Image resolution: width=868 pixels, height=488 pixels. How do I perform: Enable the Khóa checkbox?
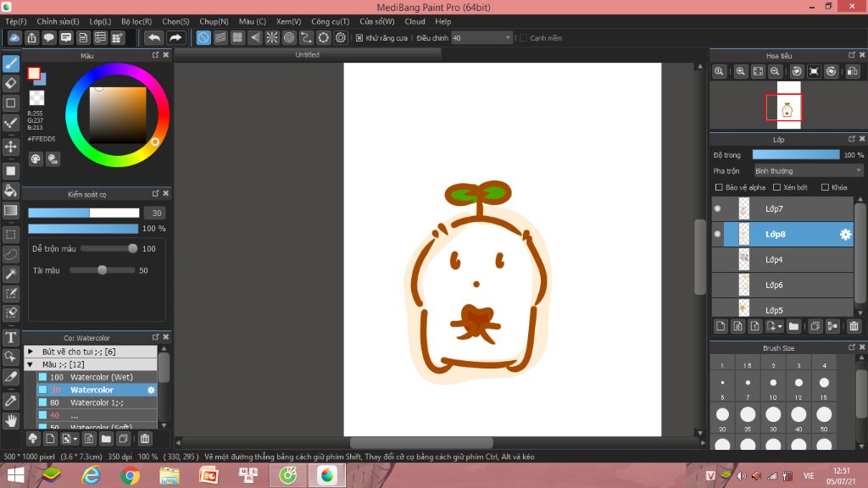(825, 187)
